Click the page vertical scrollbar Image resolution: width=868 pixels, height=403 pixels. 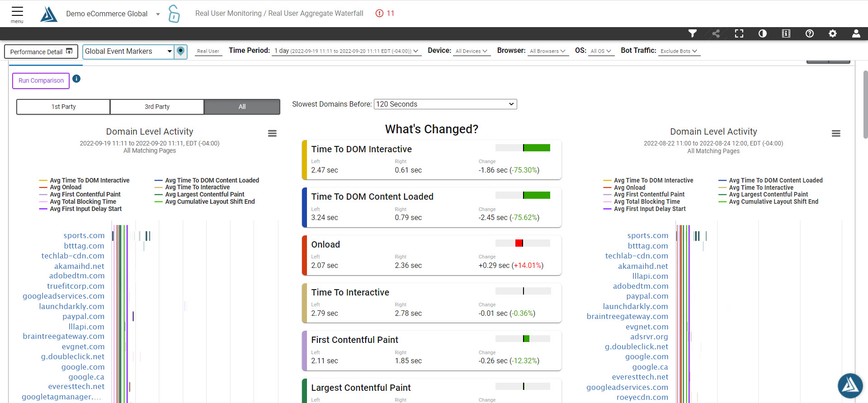[865, 104]
